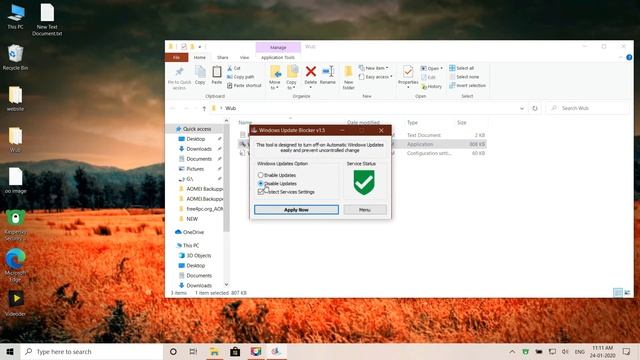Select the Disable Updates radio button
Screen dimensions: 640x360
point(260,184)
